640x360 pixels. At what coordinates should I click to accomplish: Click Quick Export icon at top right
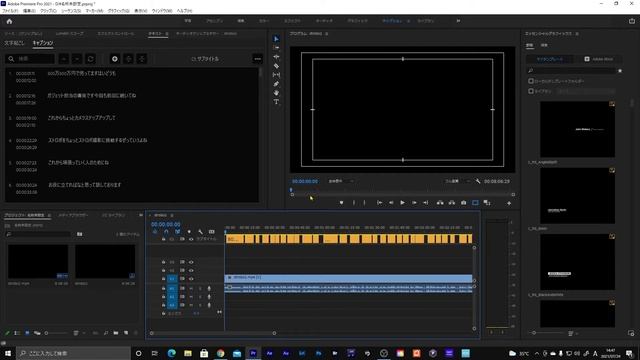point(632,21)
